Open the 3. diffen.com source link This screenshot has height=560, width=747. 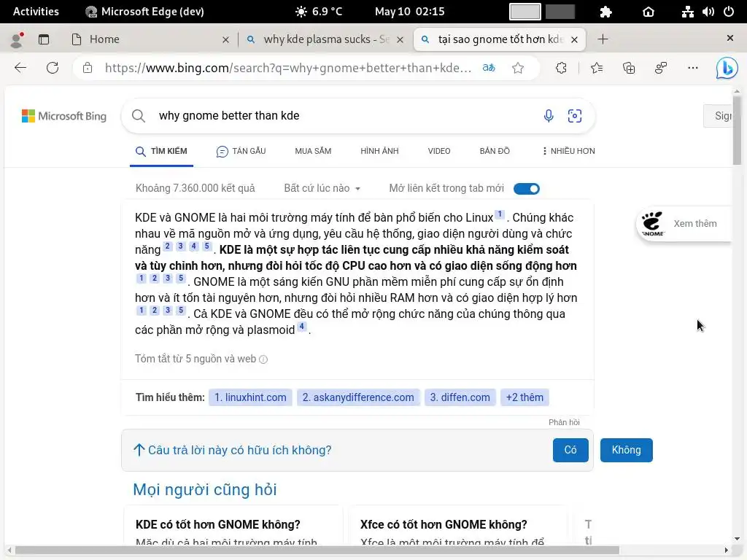click(460, 397)
